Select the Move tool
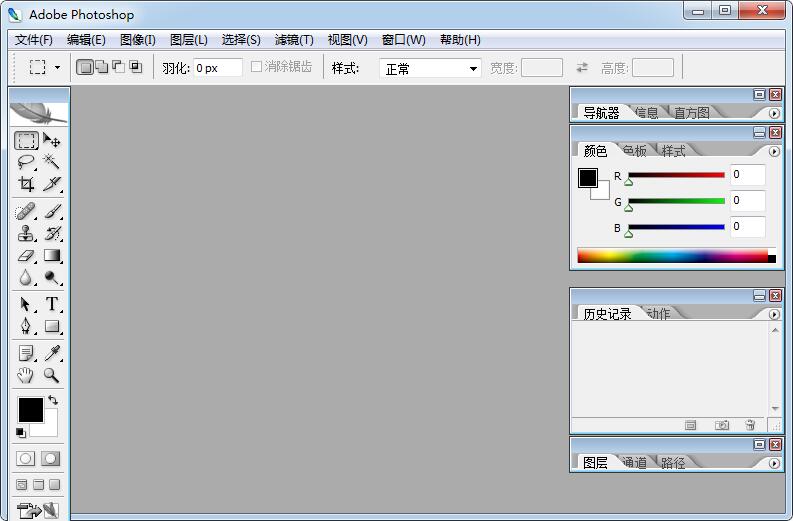Image resolution: width=793 pixels, height=521 pixels. coord(52,141)
